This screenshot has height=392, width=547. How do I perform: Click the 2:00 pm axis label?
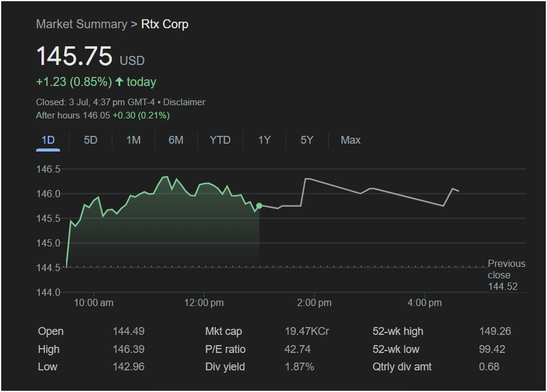pos(314,302)
